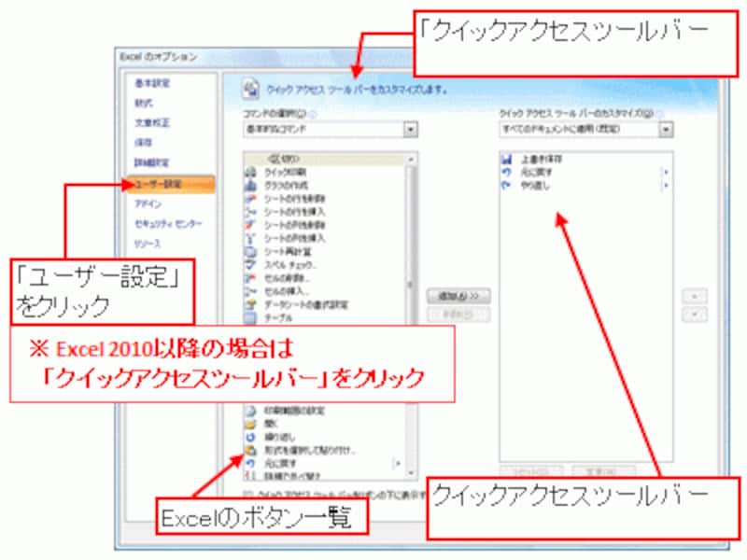
Task: Toggle show toolbar below ribbon checkbox
Action: coord(247,495)
